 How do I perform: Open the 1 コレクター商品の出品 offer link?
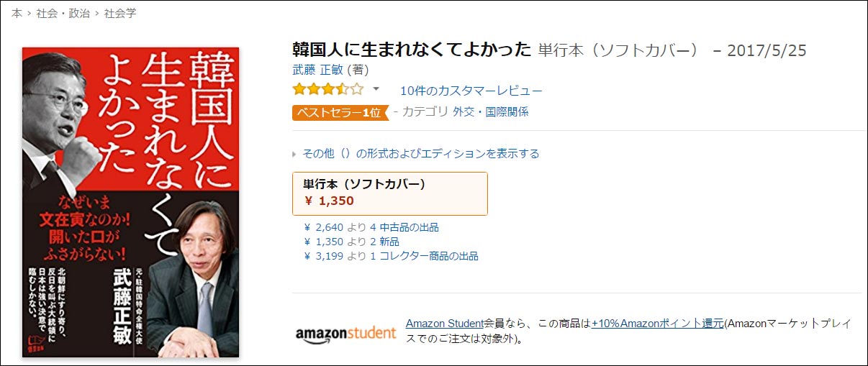(x=429, y=256)
